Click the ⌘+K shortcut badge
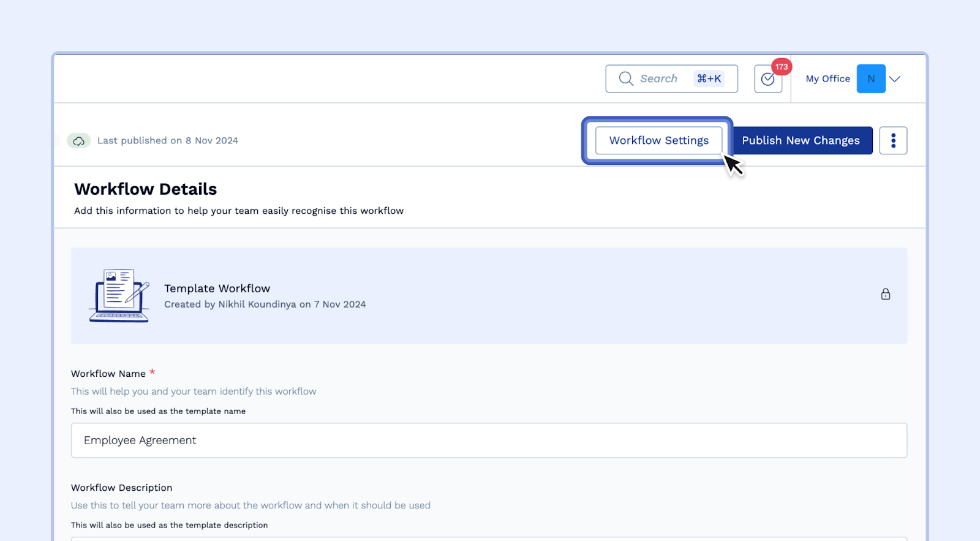This screenshot has height=541, width=980. (x=709, y=78)
